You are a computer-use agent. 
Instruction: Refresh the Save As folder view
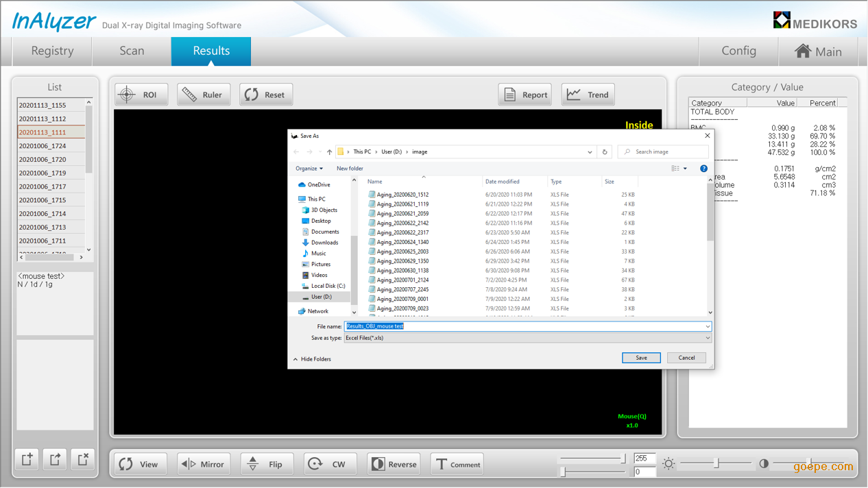coord(605,152)
